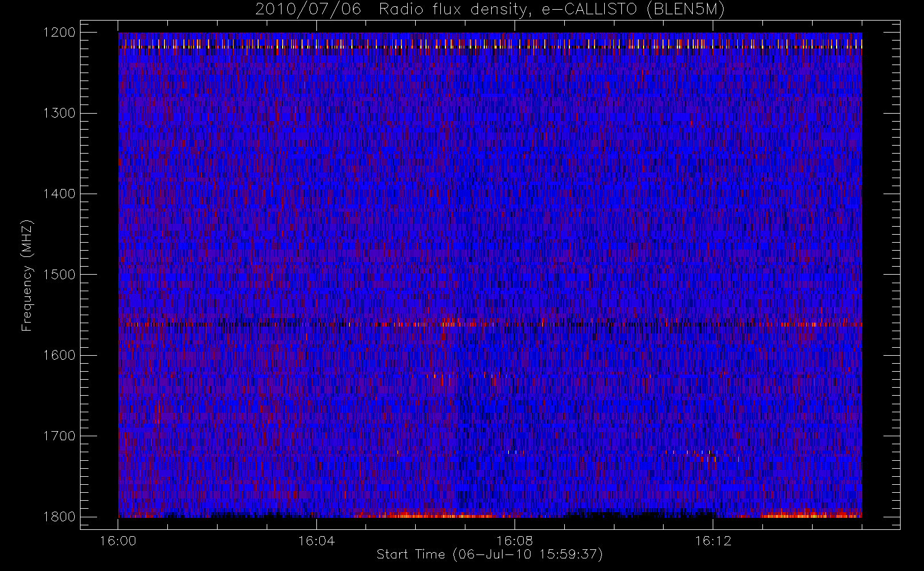Viewport: 924px width, 571px height.
Task: Click the 1200 frequency tick label
Action: coord(59,33)
